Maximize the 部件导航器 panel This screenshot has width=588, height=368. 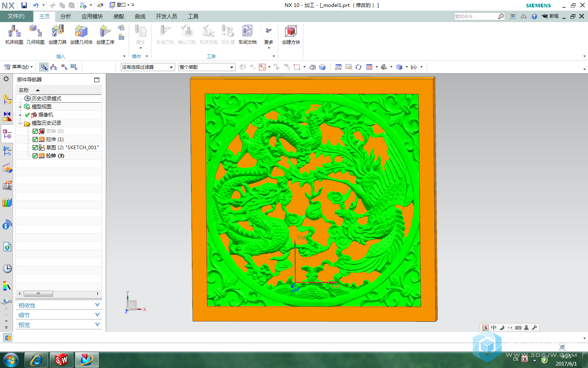(x=97, y=80)
